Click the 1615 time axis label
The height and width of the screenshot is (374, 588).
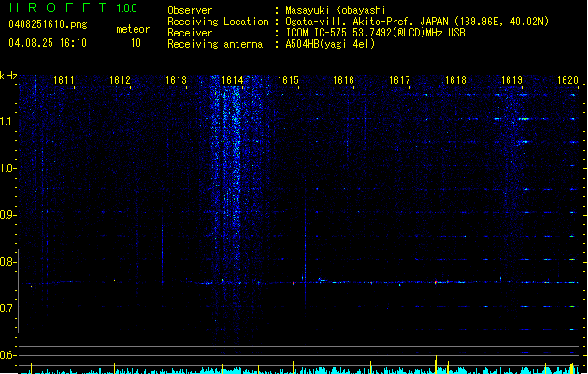point(288,80)
